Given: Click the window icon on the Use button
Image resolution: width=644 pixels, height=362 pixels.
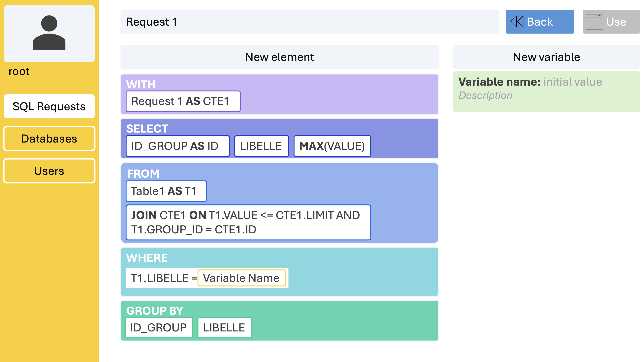Looking at the screenshot, I should pos(594,21).
